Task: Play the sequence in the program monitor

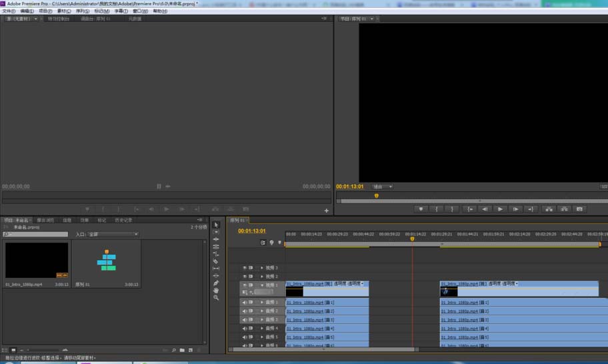Action: tap(500, 209)
